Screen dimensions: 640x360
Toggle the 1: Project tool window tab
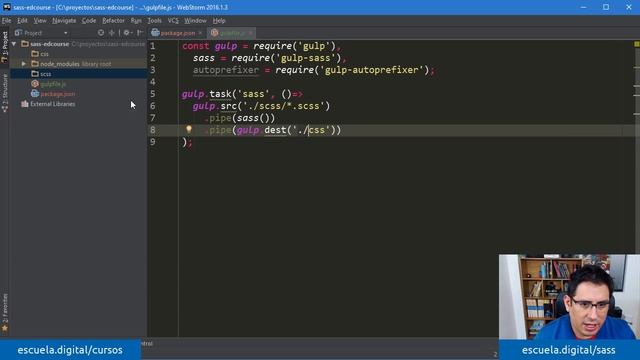click(4, 47)
